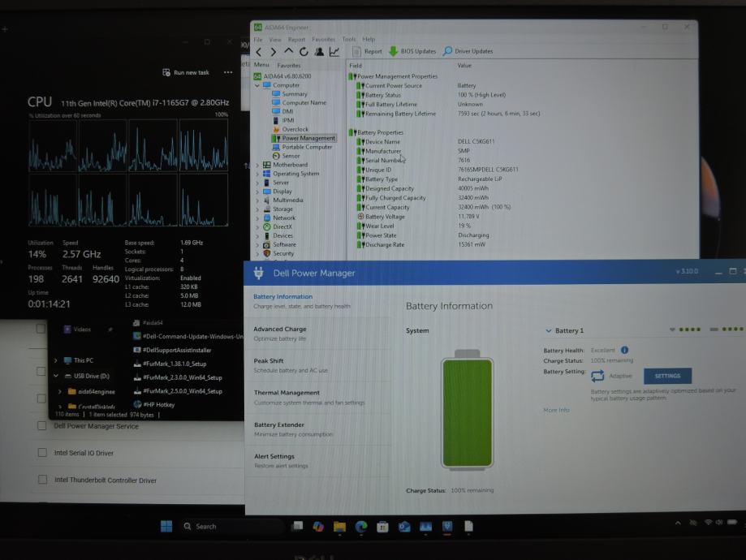Click the AIDA64 user silhouette toolbar icon
Screen dimensions: 746x560
[319, 51]
